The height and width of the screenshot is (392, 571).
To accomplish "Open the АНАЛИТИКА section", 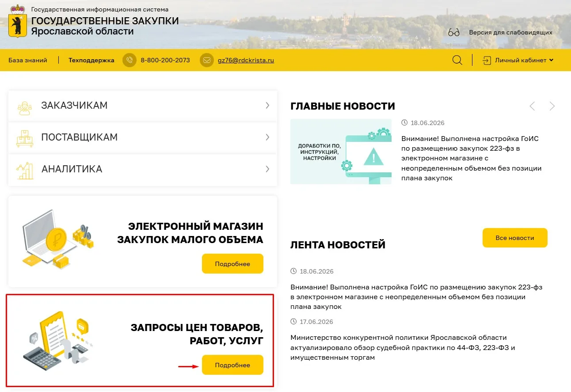I will (143, 169).
